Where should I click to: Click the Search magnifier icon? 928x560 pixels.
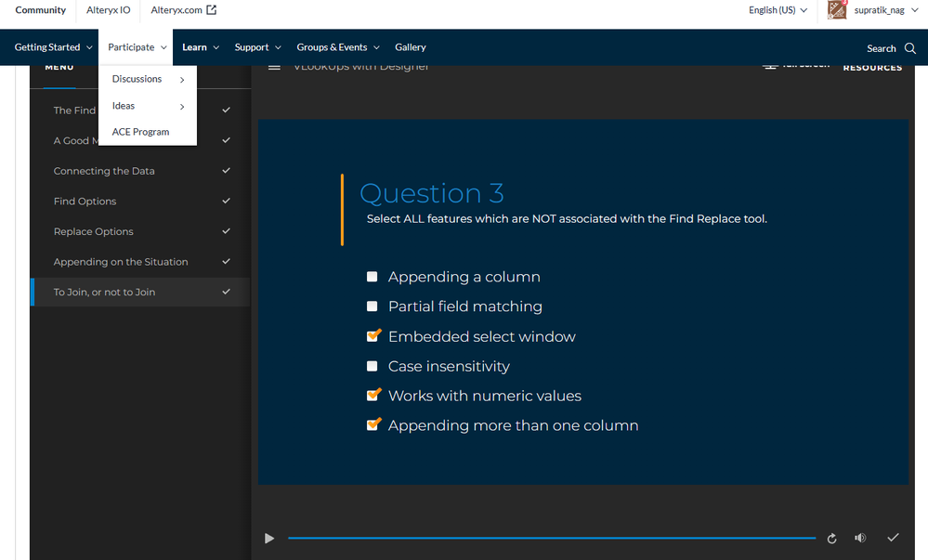coord(910,48)
